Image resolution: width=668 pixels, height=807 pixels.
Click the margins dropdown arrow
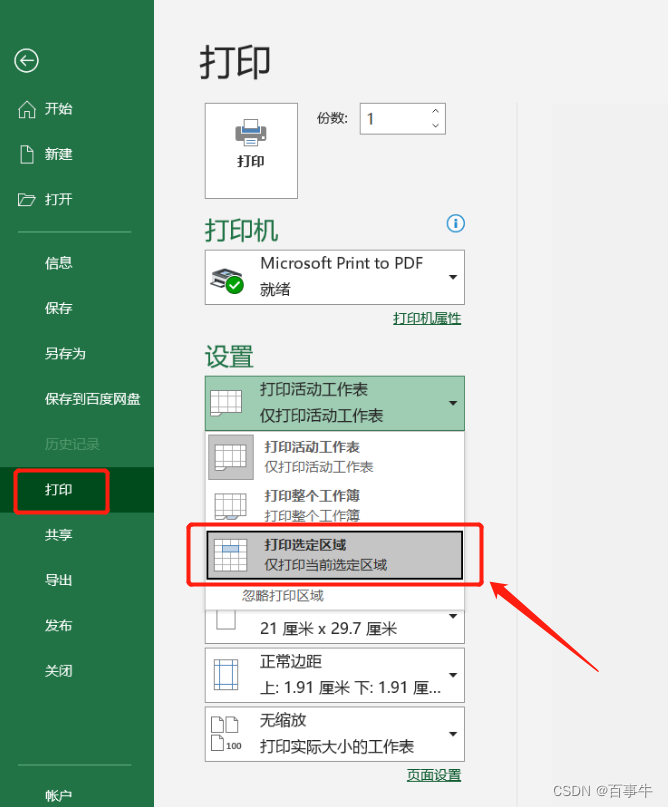pyautogui.click(x=453, y=675)
